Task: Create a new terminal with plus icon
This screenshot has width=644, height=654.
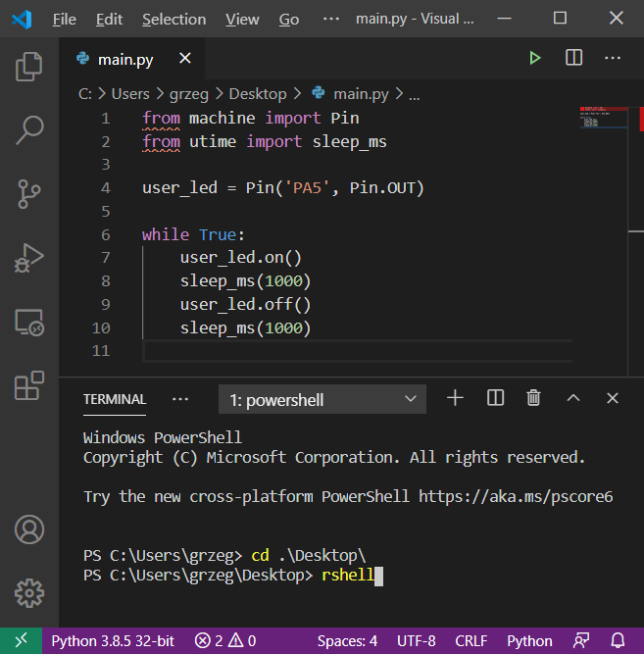Action: pyautogui.click(x=455, y=398)
